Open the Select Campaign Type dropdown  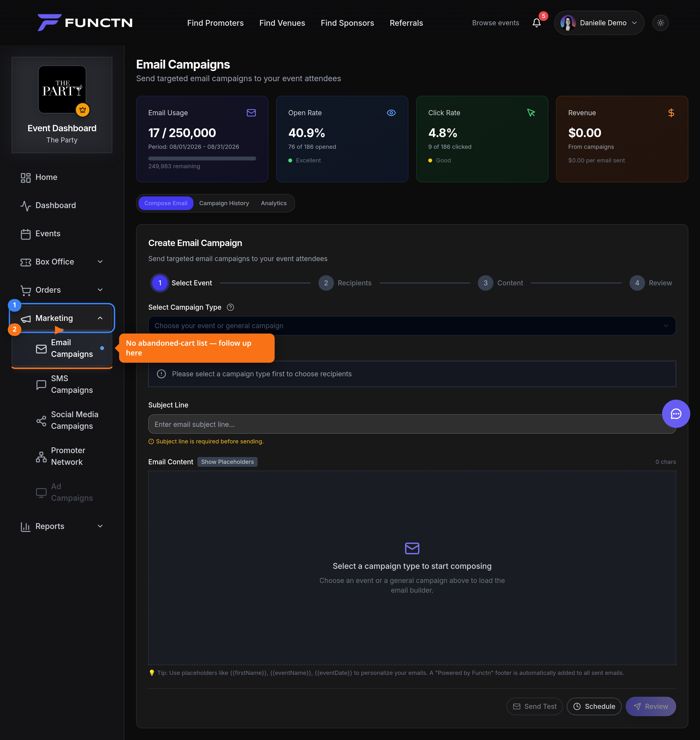tap(412, 326)
